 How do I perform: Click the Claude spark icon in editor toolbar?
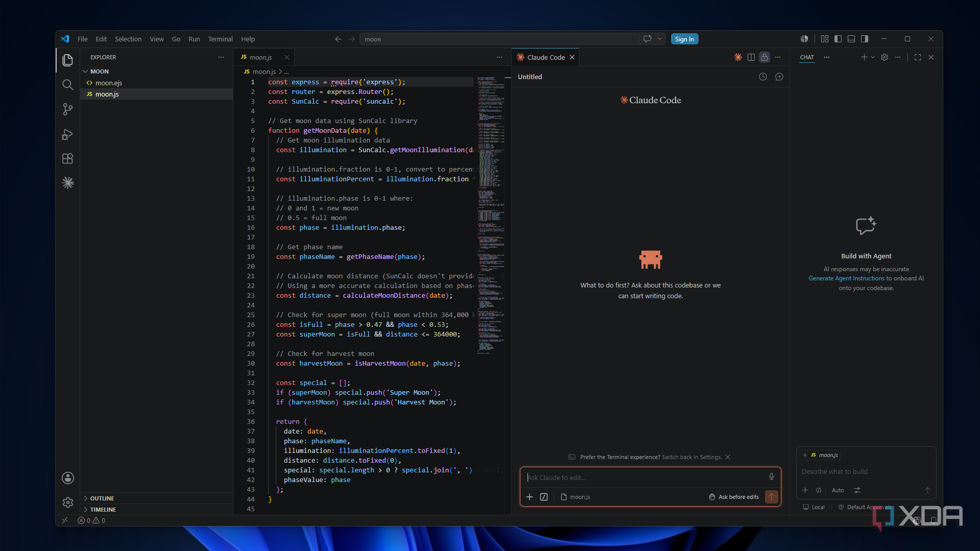737,57
